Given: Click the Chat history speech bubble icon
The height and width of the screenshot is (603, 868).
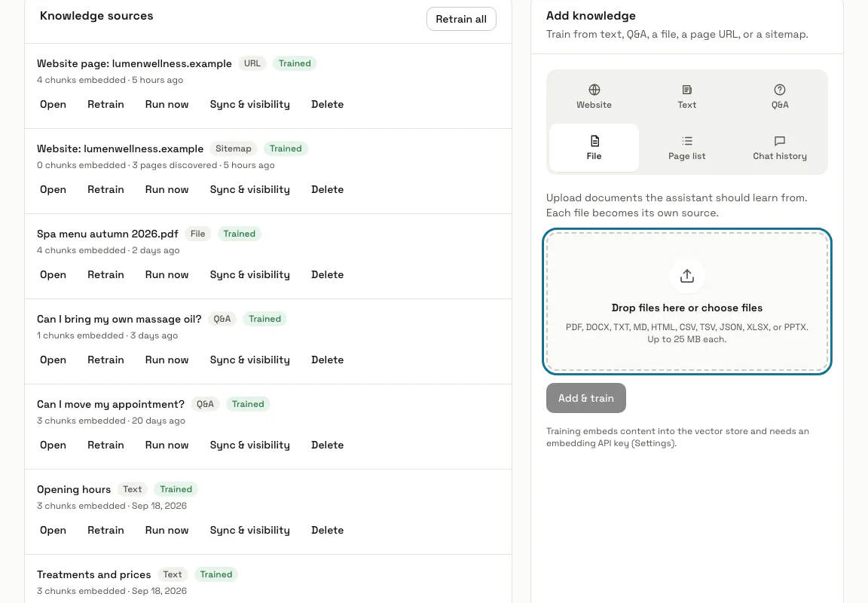Looking at the screenshot, I should tap(779, 141).
